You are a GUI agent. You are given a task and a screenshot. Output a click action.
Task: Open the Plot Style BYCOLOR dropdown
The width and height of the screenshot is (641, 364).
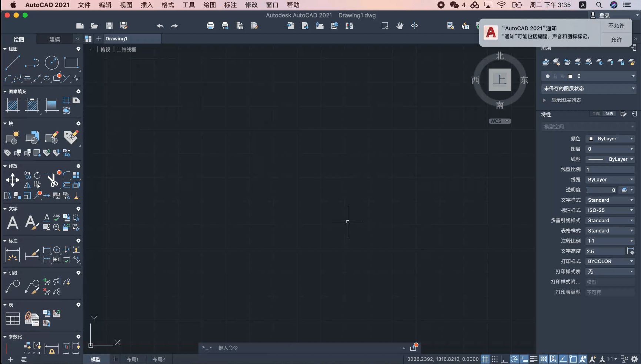pos(610,261)
